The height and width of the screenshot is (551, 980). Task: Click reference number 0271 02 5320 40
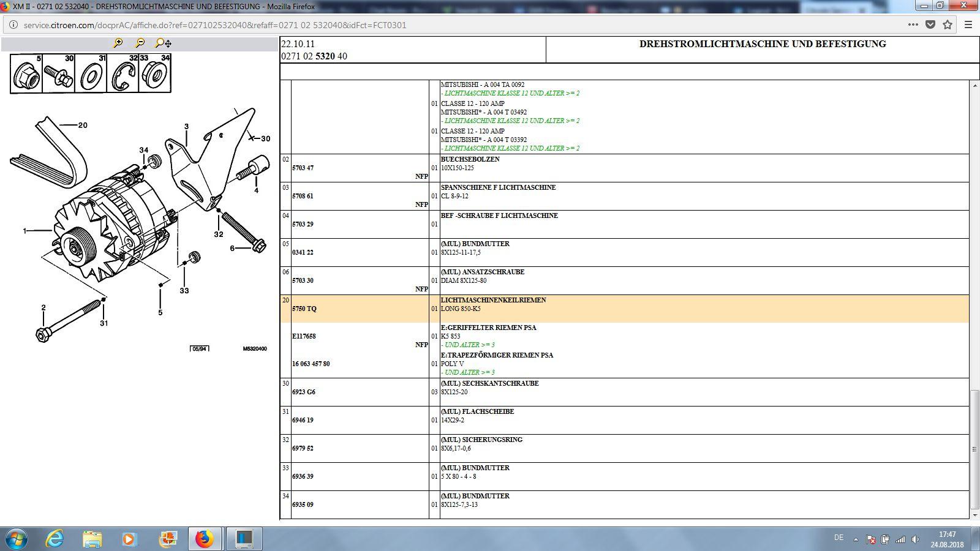(314, 56)
